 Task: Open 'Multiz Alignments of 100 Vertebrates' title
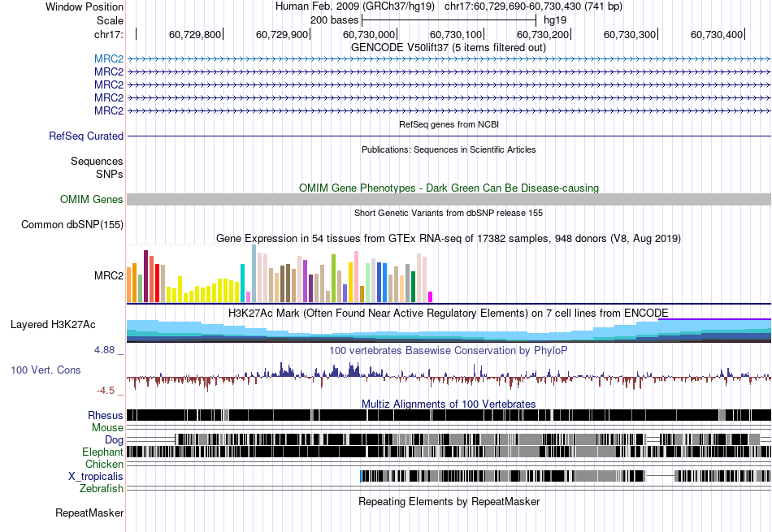[449, 404]
